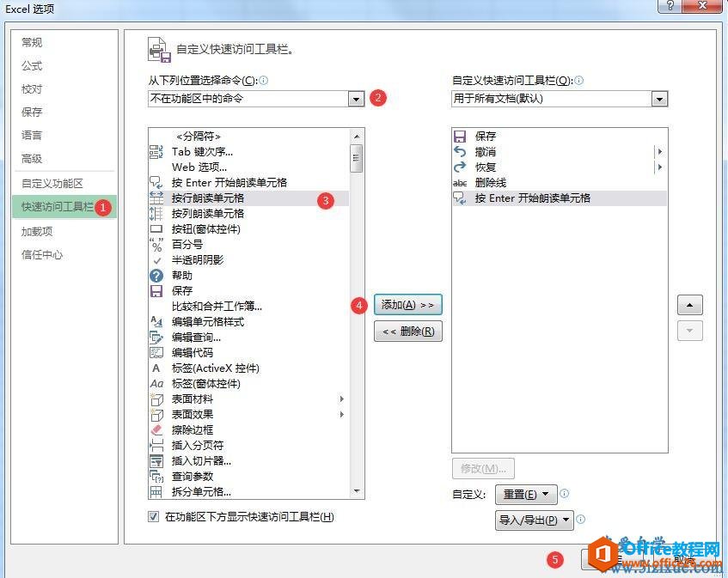Screen dimensions: 728x578
Task: Open the 用于所有文档(默认) dropdown
Action: [x=660, y=98]
